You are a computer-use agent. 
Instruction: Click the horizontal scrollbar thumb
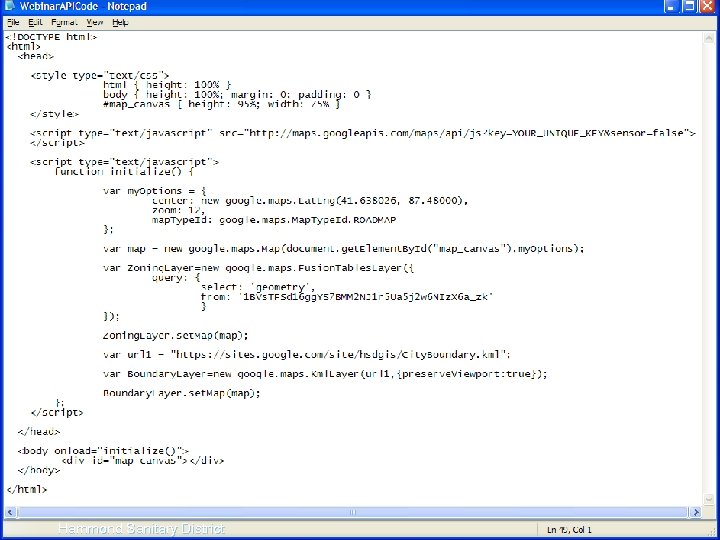point(352,512)
